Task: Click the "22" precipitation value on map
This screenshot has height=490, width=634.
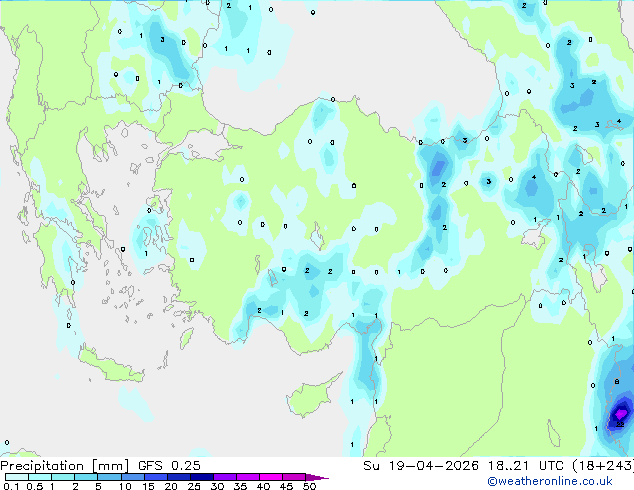Action: 620,424
